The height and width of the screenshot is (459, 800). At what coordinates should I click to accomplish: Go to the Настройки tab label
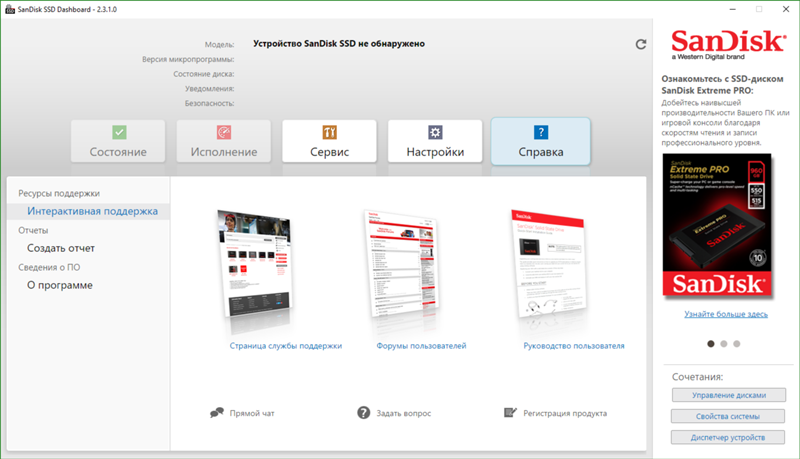[x=435, y=152]
